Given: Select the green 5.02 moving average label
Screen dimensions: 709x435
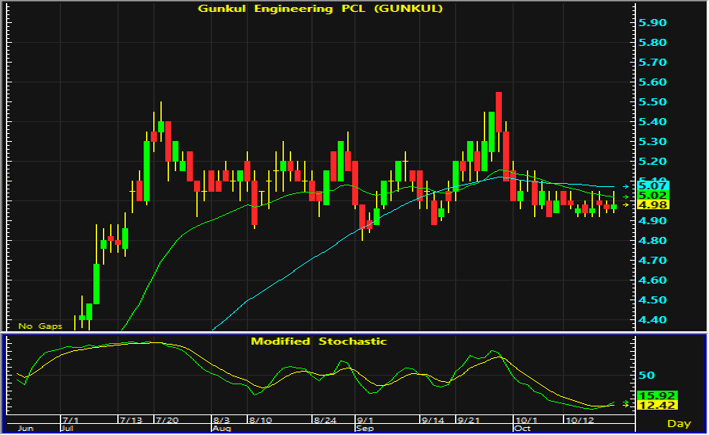Looking at the screenshot, I should tap(653, 196).
